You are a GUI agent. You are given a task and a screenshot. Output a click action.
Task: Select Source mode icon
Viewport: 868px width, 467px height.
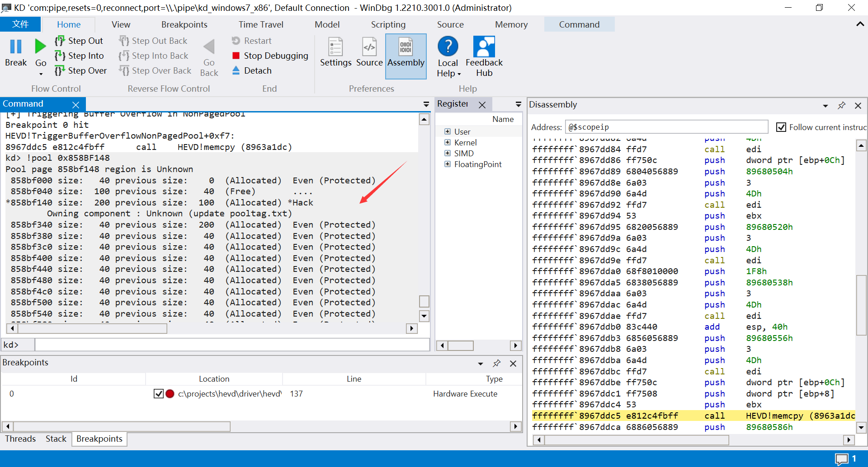click(x=369, y=47)
